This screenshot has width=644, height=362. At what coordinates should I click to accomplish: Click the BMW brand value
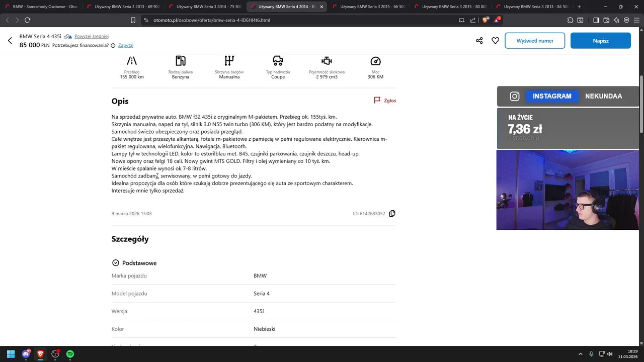tap(260, 276)
